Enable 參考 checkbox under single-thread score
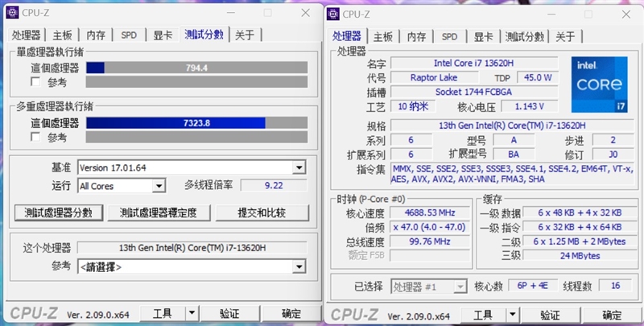This screenshot has height=326, width=644. 35,82
